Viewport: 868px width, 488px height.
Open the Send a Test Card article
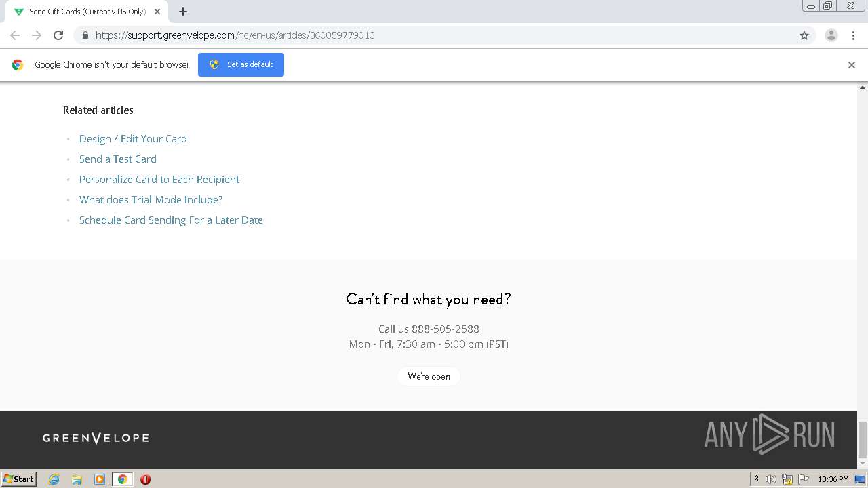click(x=118, y=159)
